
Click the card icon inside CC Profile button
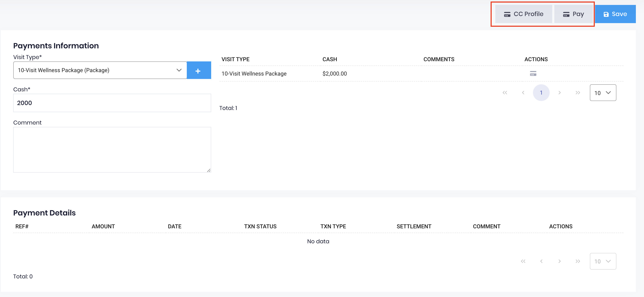(x=507, y=14)
